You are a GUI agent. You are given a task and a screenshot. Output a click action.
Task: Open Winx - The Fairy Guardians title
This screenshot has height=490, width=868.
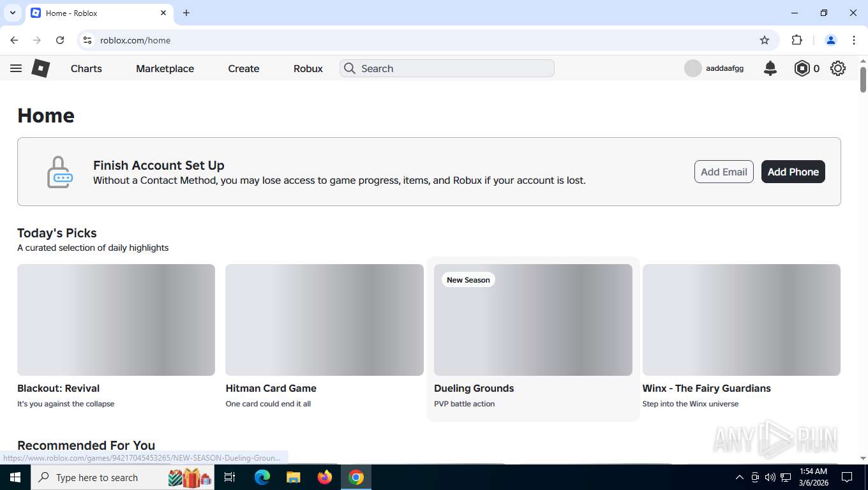tap(707, 388)
